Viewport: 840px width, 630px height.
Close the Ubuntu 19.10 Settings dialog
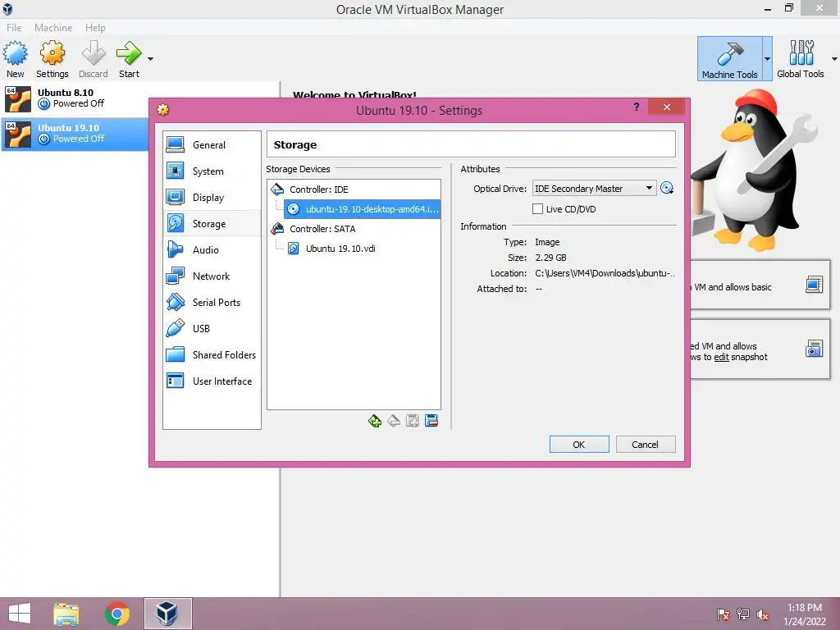click(x=666, y=107)
